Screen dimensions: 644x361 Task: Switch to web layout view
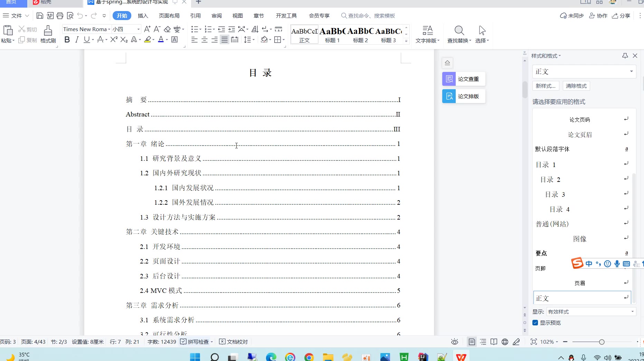tap(505, 342)
